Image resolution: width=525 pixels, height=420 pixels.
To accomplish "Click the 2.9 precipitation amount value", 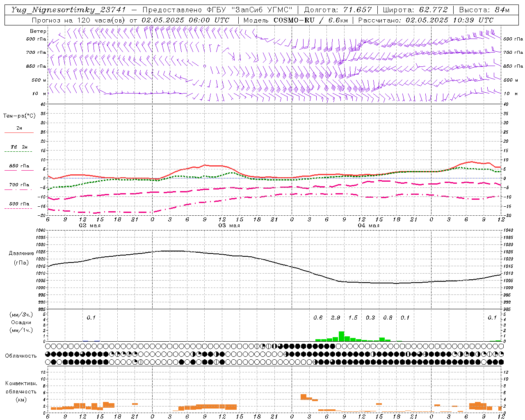I will 336,317.
